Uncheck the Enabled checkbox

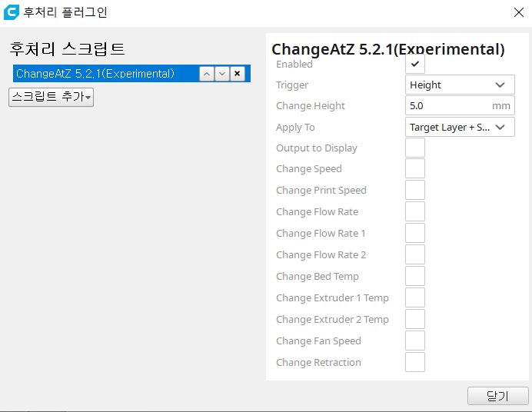pyautogui.click(x=415, y=64)
